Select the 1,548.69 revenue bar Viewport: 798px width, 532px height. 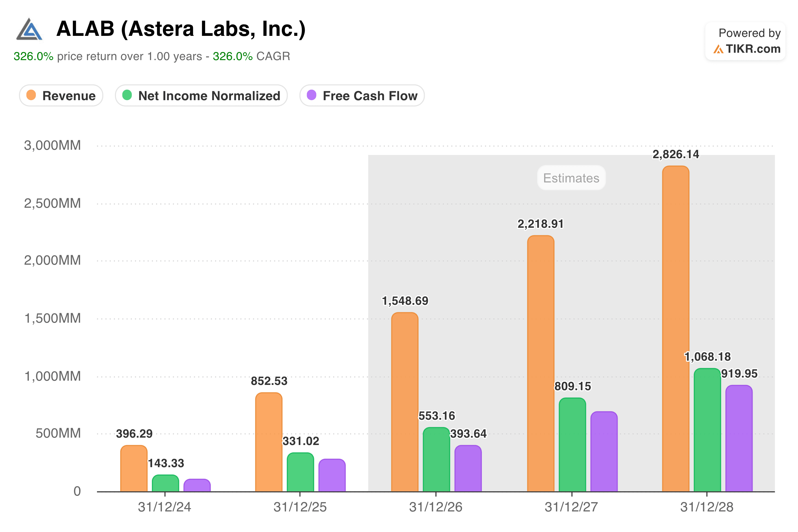click(x=405, y=402)
